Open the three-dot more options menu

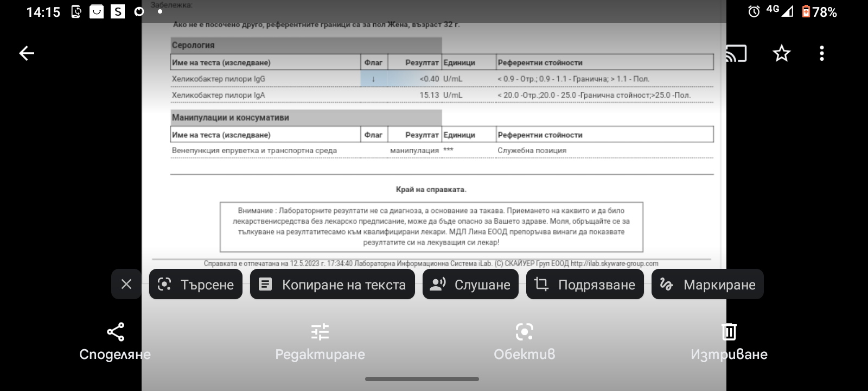pyautogui.click(x=822, y=53)
